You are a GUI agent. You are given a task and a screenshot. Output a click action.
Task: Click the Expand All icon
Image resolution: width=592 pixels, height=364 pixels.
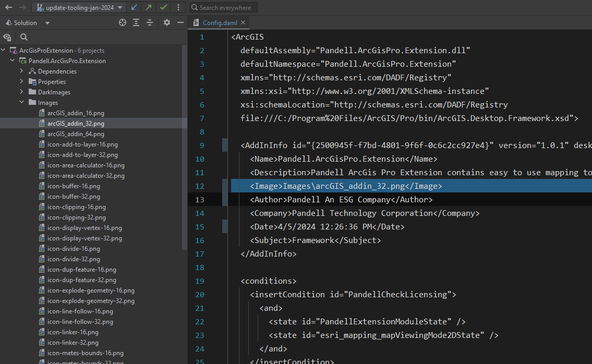[x=136, y=22]
